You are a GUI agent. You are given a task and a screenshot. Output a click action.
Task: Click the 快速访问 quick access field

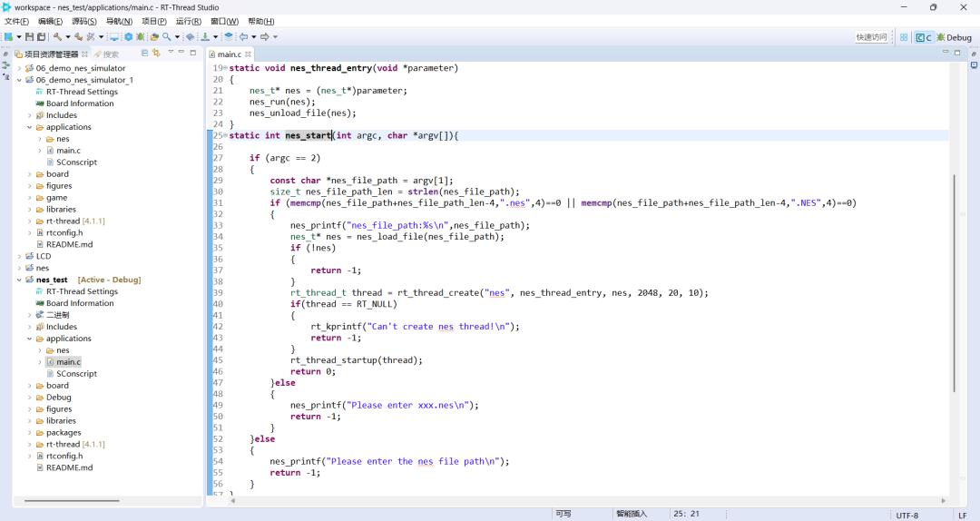(871, 37)
